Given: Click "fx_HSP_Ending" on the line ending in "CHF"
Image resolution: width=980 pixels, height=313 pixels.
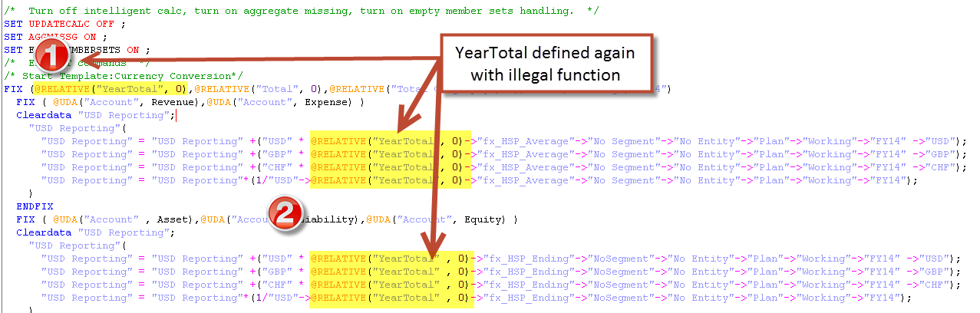Looking at the screenshot, I should tap(530, 285).
